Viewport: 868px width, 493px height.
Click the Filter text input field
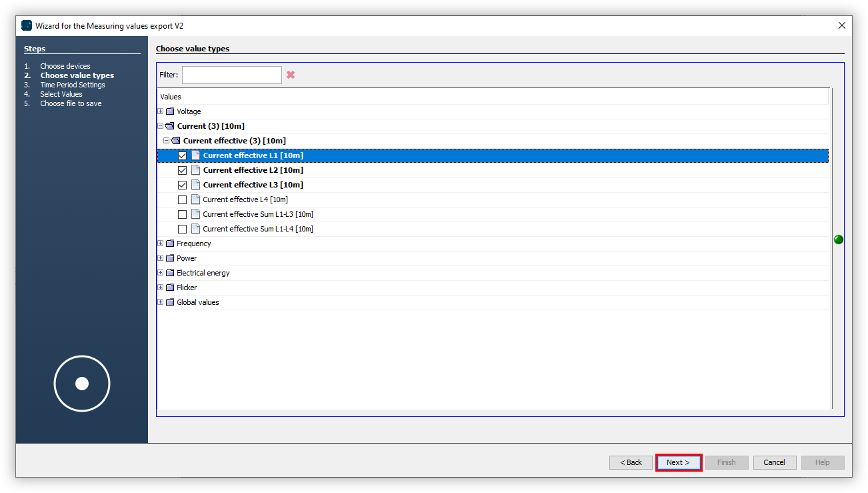pos(232,75)
